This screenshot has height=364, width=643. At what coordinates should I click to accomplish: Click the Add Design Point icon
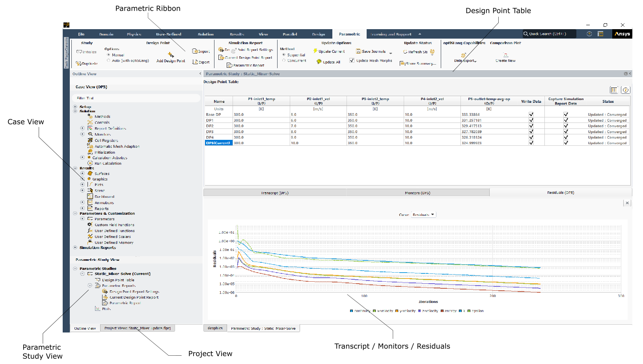point(171,55)
